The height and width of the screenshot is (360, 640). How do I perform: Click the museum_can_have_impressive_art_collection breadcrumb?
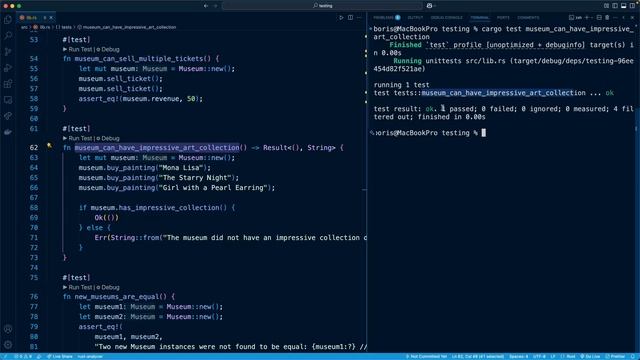click(127, 27)
